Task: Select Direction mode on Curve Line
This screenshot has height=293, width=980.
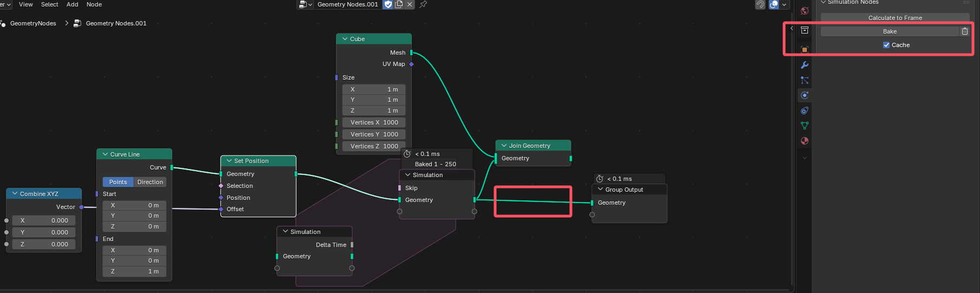Action: 150,182
